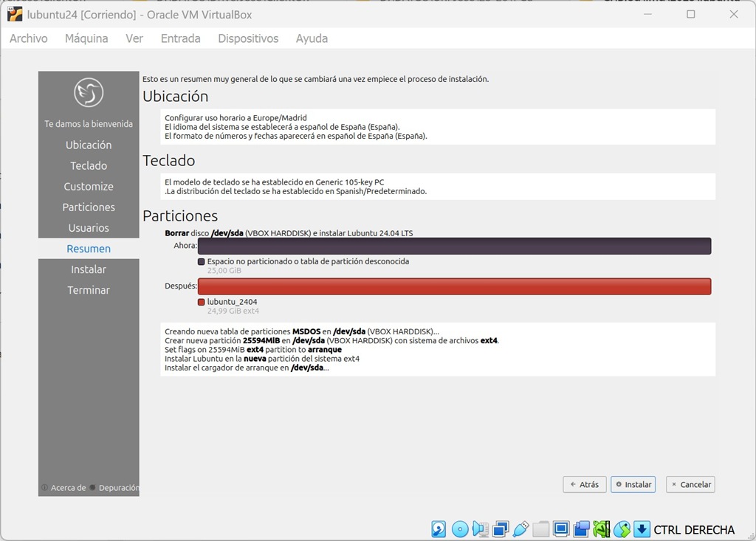Screen dimensions: 756x541
Task: Open the optical disk status icon
Action: point(460,529)
